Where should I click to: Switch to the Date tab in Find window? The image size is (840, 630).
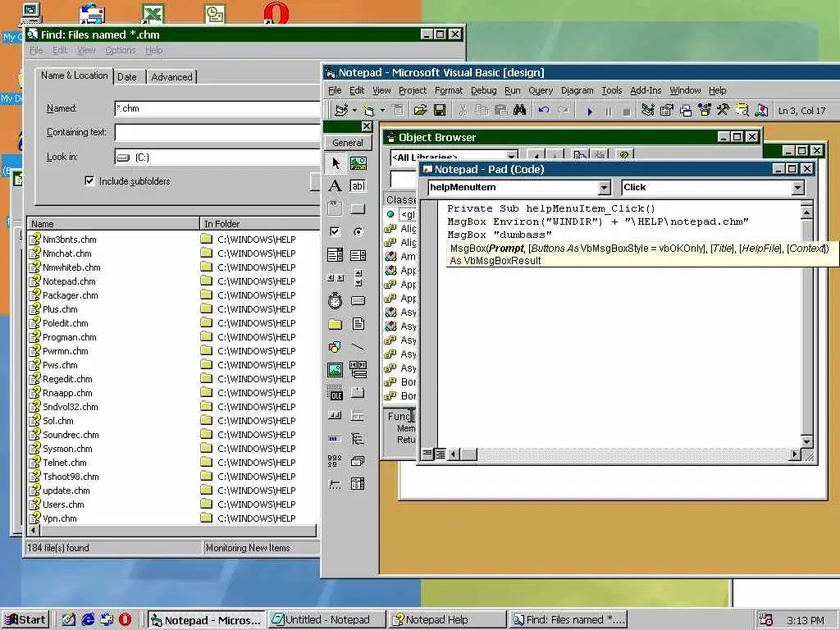coord(127,77)
